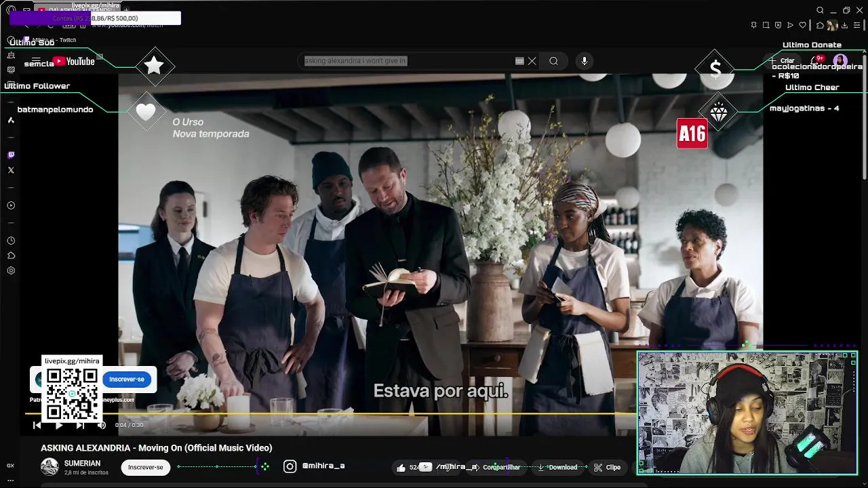Like the video with thumbs-up button
Viewport: 868px width, 488px height.
pos(408,467)
